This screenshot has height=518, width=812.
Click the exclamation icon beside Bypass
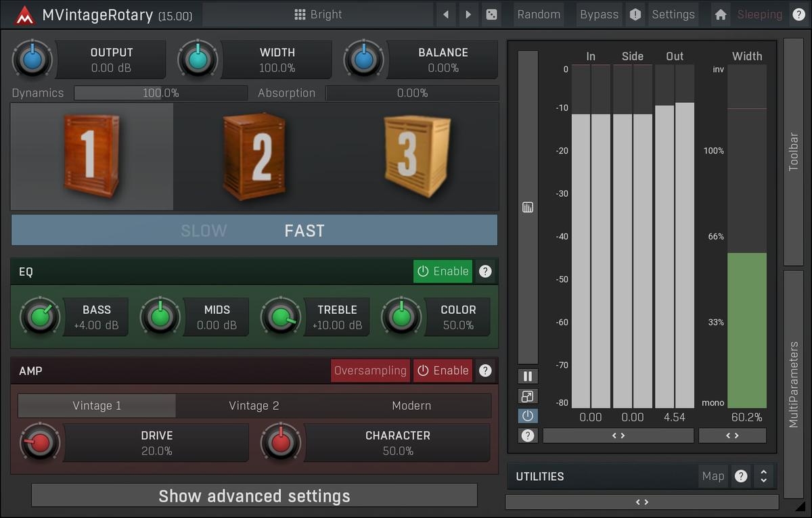[635, 14]
